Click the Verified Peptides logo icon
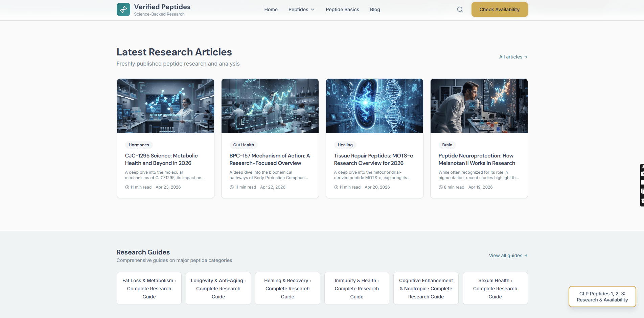644x318 pixels. point(123,9)
